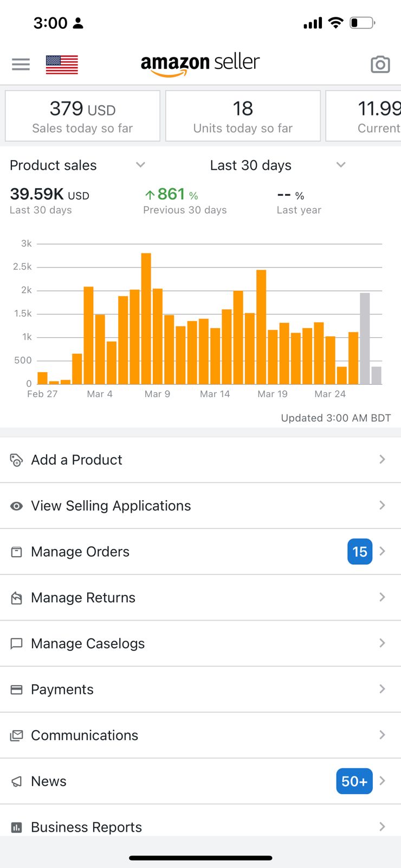Tap the Manage Returns icon
Screen dimensions: 401x868
(x=17, y=598)
